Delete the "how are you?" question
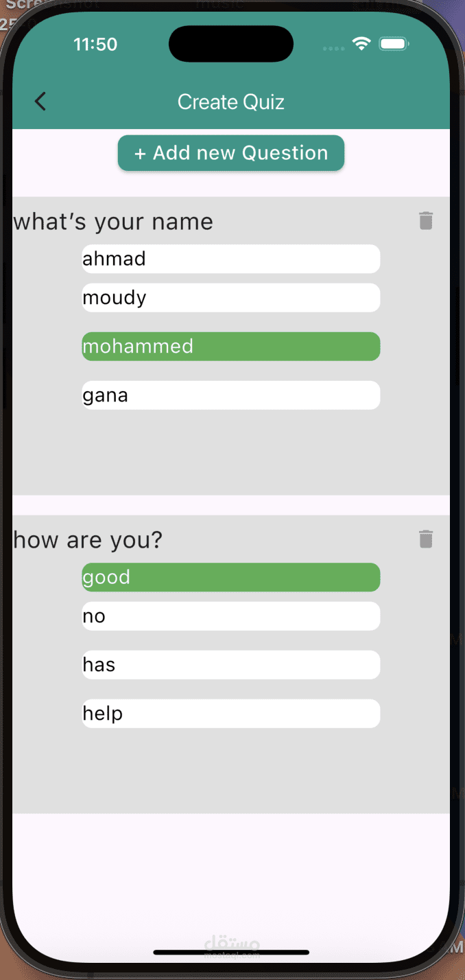The image size is (465, 980). 426,539
